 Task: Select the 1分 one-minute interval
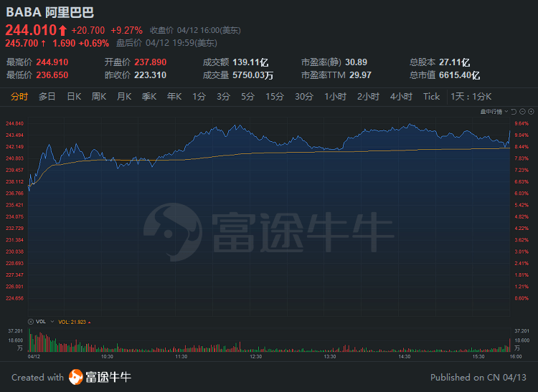coord(199,97)
